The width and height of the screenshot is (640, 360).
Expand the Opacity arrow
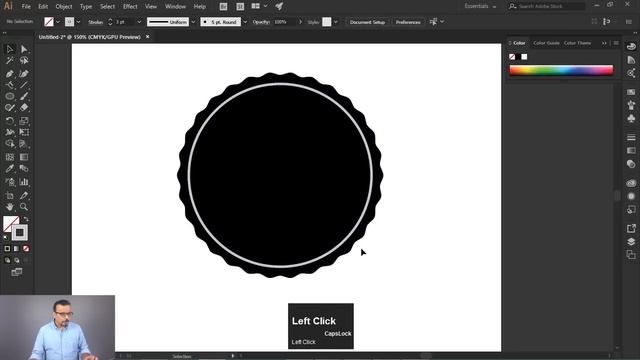[x=301, y=22]
